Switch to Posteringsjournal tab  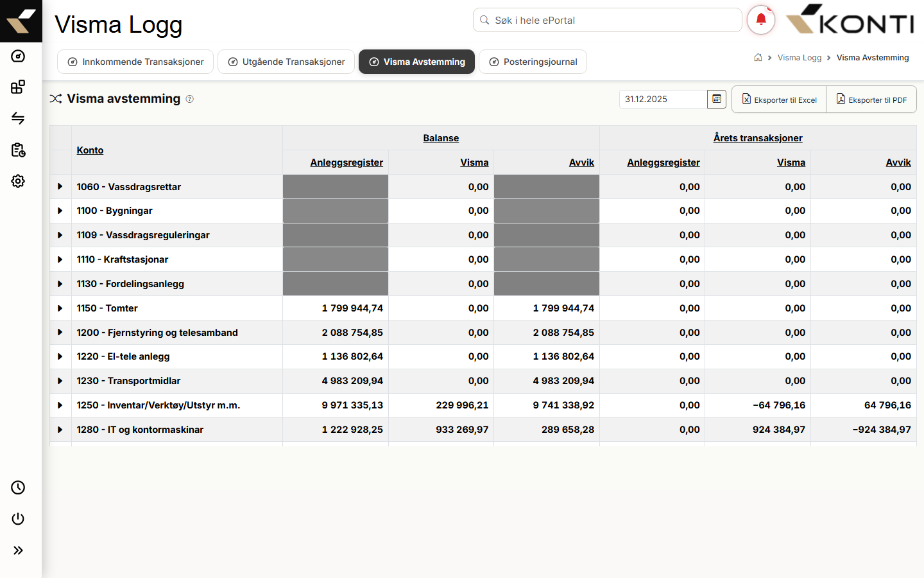click(x=533, y=62)
